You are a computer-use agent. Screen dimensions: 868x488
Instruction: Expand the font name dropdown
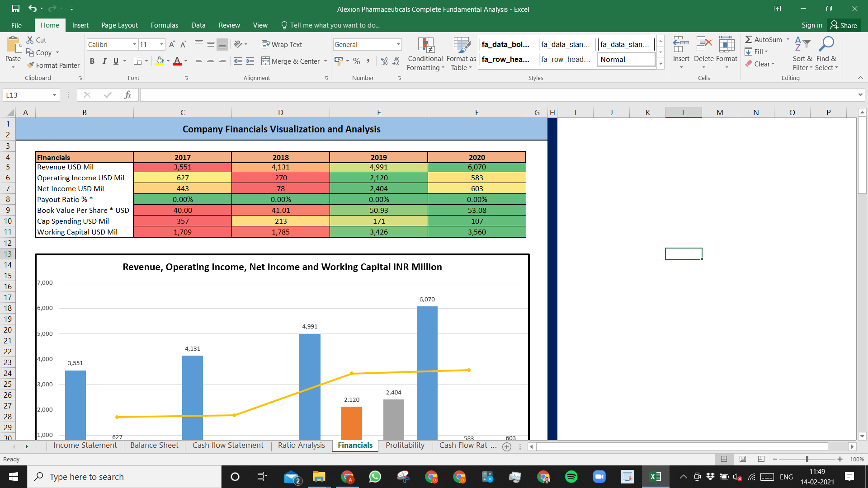click(134, 44)
